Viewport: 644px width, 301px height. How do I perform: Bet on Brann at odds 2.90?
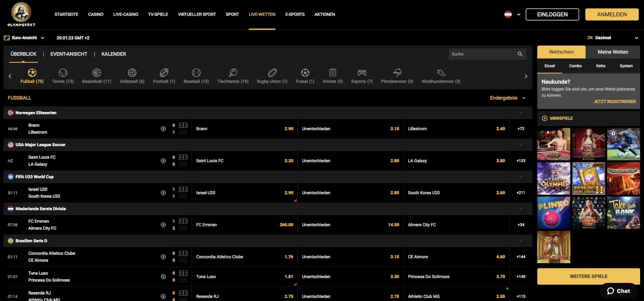pyautogui.click(x=244, y=129)
